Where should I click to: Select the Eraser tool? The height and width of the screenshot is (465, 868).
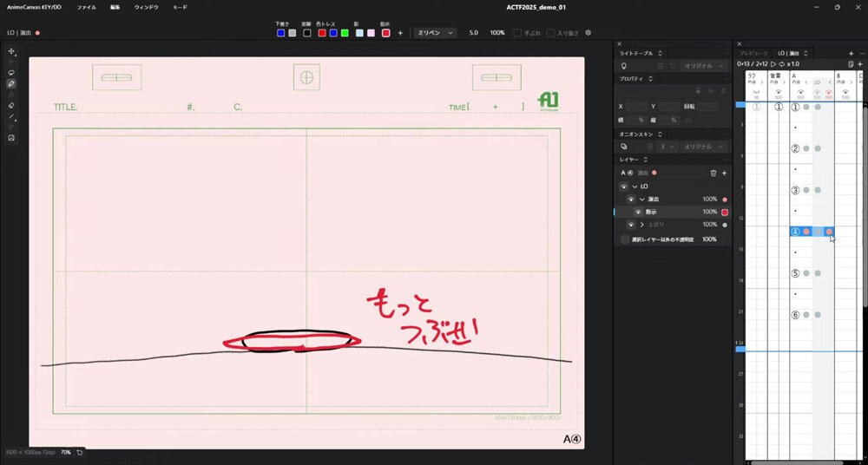[x=11, y=105]
